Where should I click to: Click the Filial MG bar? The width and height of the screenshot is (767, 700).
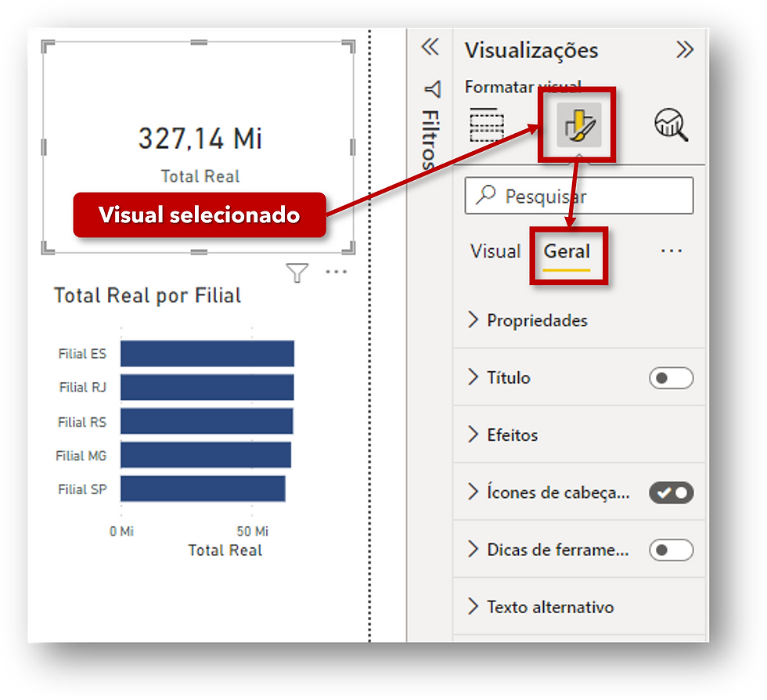206,455
